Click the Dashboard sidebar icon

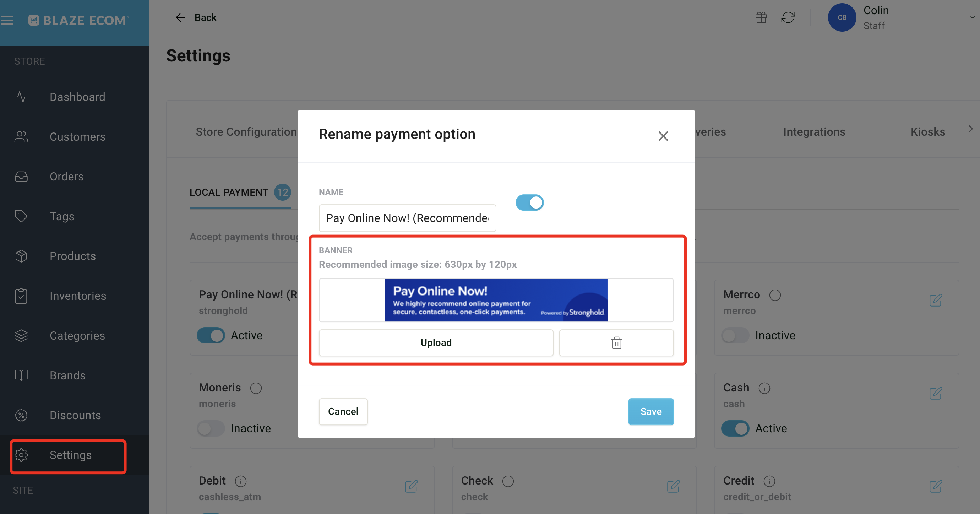click(x=22, y=97)
